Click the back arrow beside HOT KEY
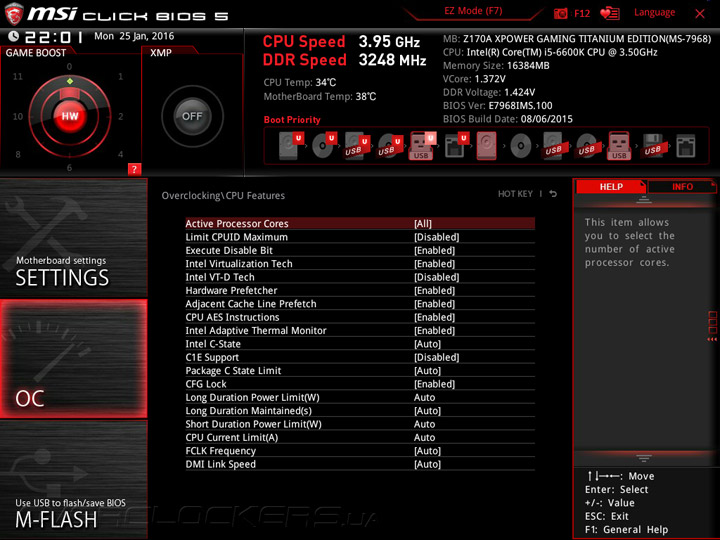Screen dimensions: 720x540 tap(553, 194)
